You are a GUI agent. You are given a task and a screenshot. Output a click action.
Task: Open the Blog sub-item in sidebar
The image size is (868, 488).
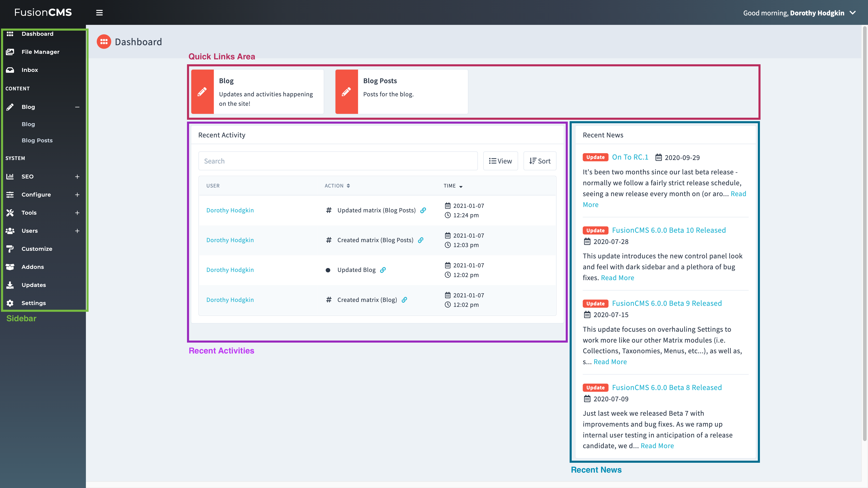28,124
